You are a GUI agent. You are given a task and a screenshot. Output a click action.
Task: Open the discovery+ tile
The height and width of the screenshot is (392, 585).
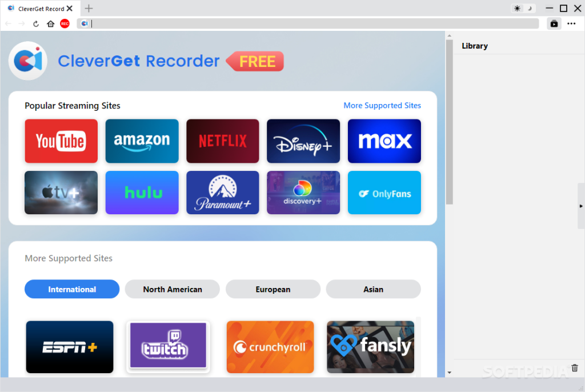303,193
